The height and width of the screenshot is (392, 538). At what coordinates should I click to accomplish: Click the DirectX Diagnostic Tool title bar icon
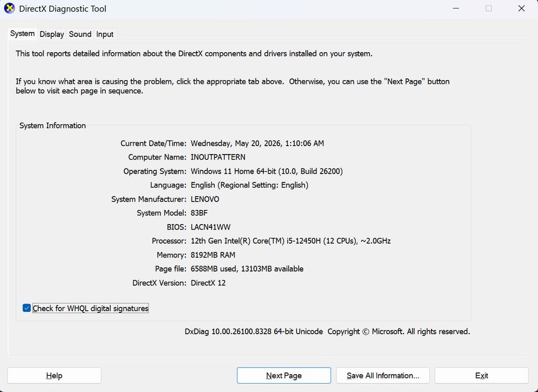pyautogui.click(x=10, y=8)
